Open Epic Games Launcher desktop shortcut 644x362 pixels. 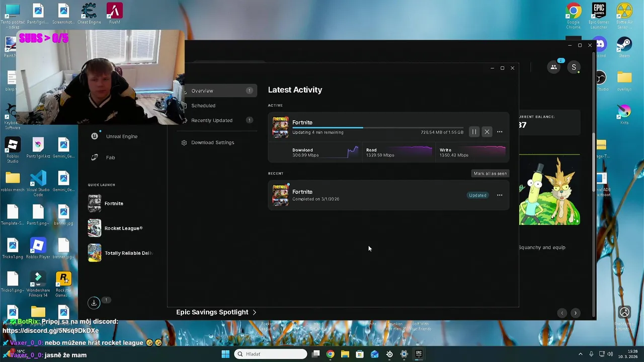coord(599,15)
